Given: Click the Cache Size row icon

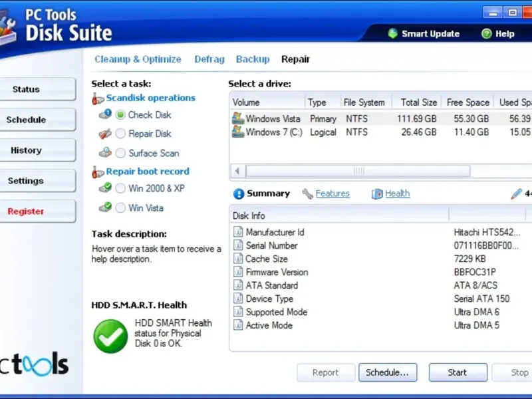Looking at the screenshot, I should [x=238, y=259].
